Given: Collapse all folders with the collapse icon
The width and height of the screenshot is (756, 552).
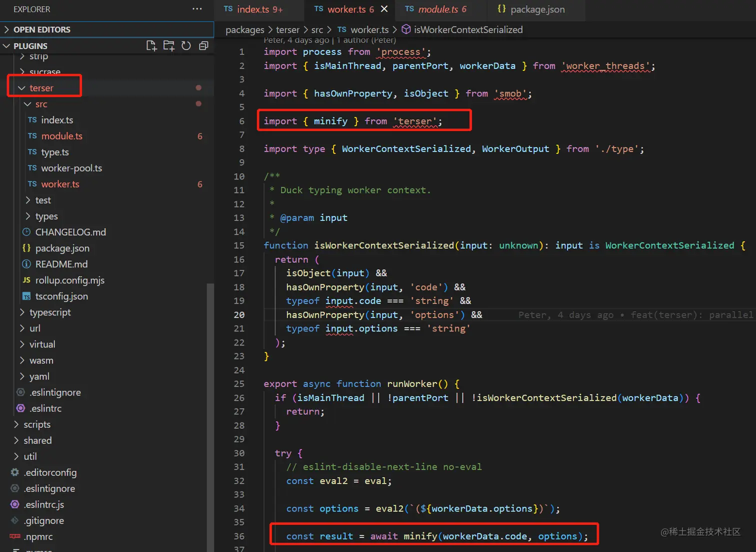Looking at the screenshot, I should point(203,46).
